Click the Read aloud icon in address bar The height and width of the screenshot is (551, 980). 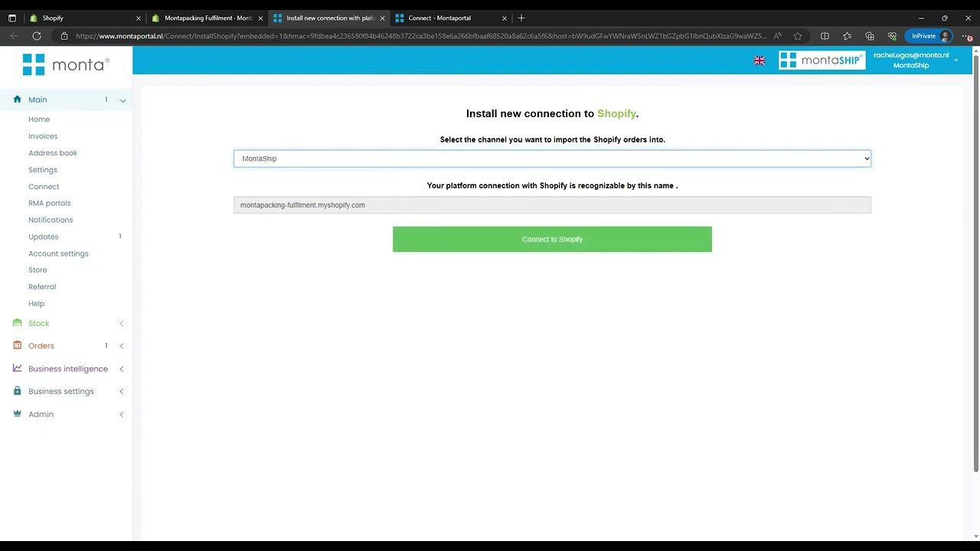777,36
